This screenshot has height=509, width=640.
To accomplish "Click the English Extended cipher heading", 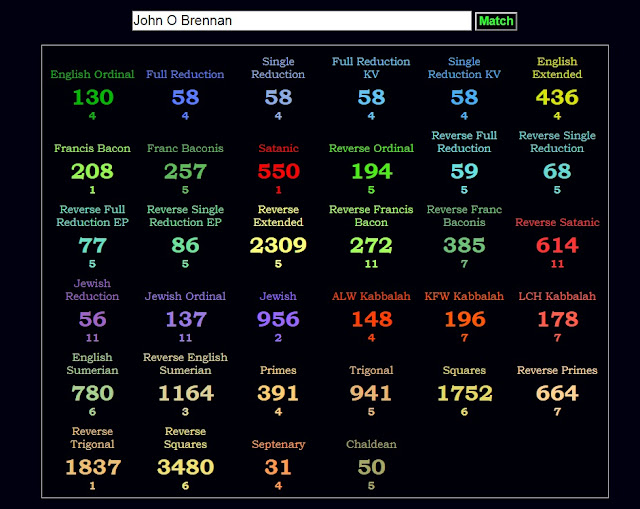I will 557,68.
